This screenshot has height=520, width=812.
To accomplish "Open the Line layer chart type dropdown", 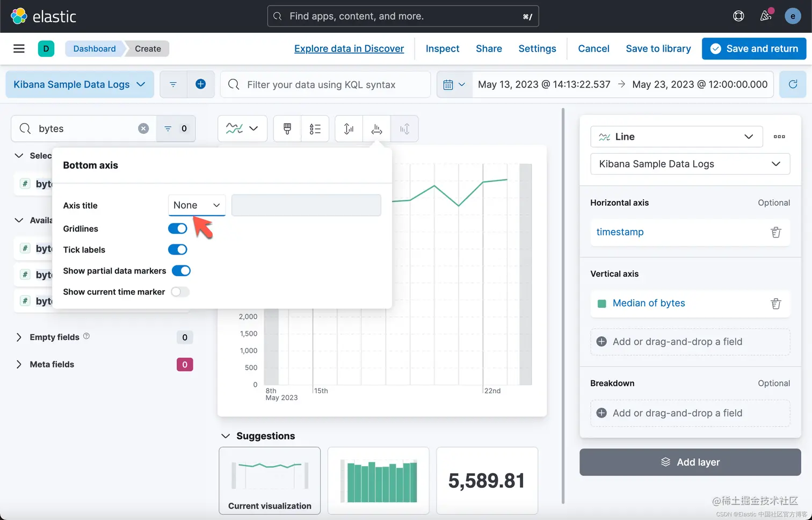I will tap(676, 136).
